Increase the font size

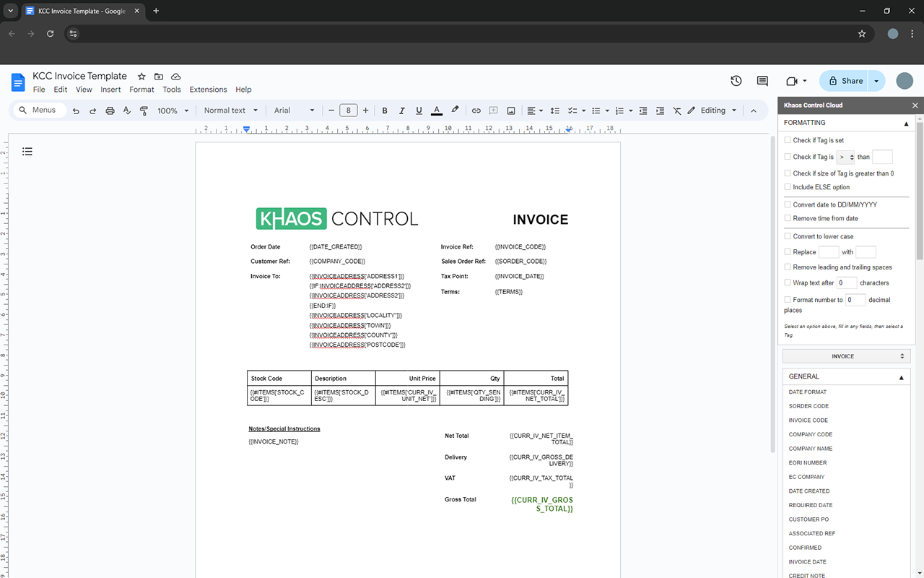pyautogui.click(x=365, y=111)
